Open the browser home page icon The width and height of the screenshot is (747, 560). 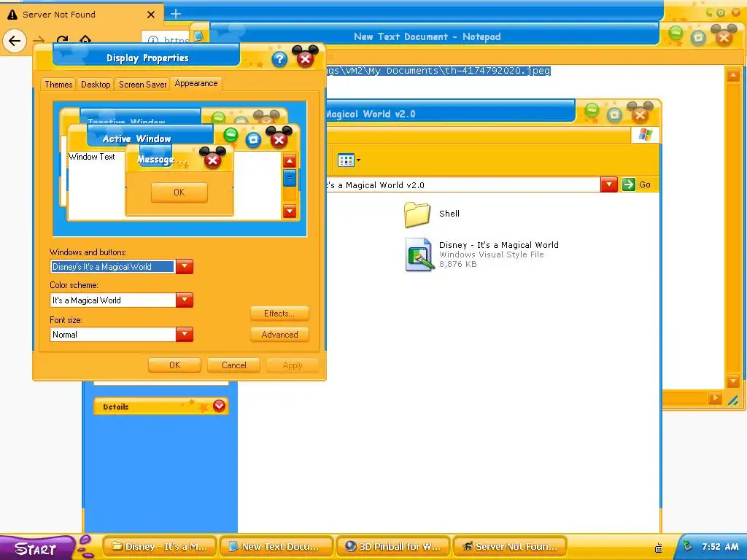pyautogui.click(x=85, y=40)
